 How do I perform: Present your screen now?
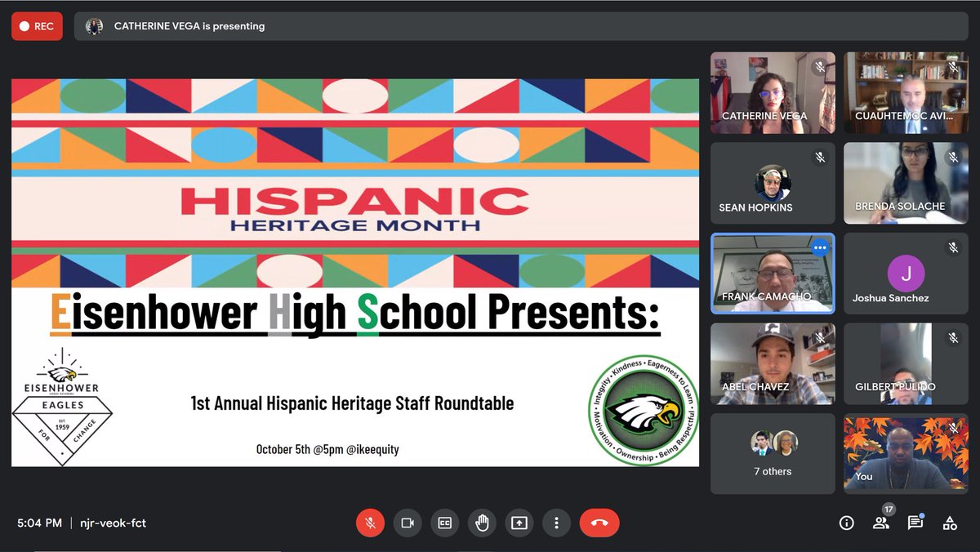519,523
